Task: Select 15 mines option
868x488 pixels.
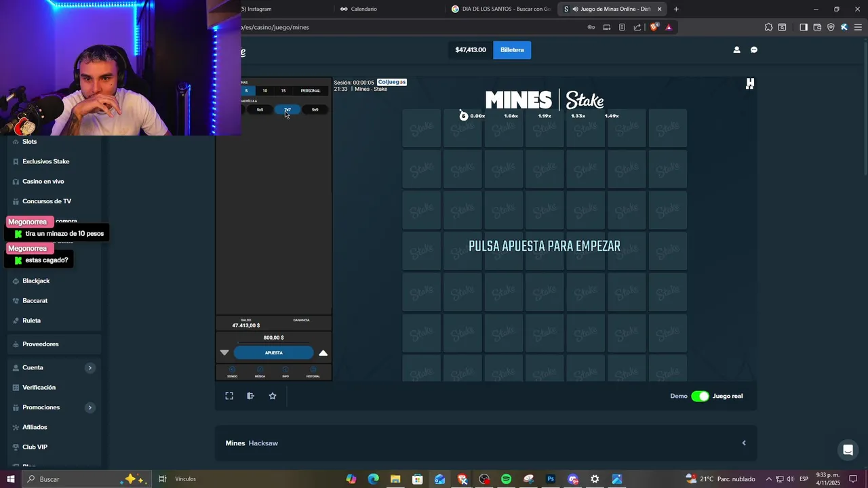Action: point(283,90)
